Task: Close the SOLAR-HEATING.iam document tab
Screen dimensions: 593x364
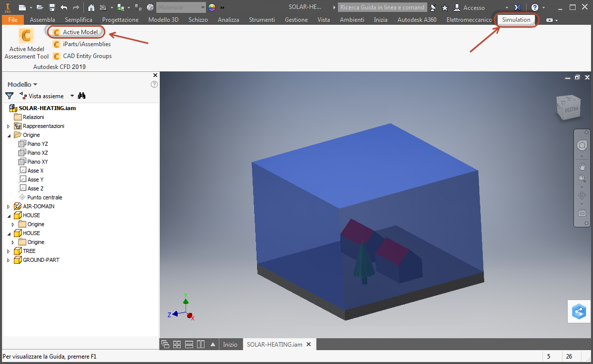Action: tap(309, 344)
